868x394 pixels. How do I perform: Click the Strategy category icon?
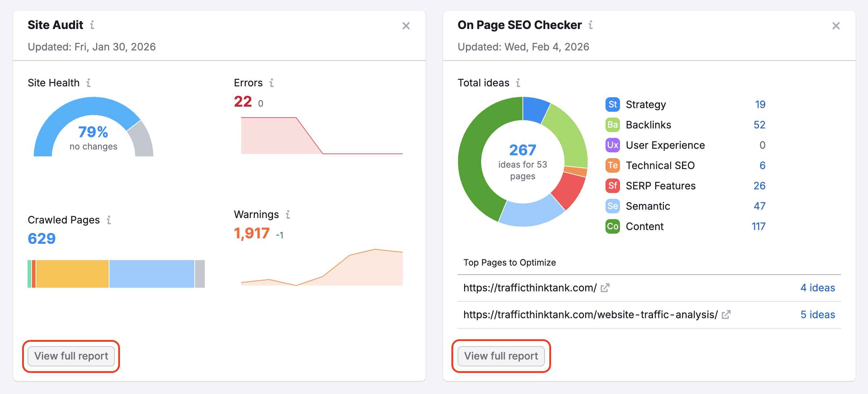(612, 104)
